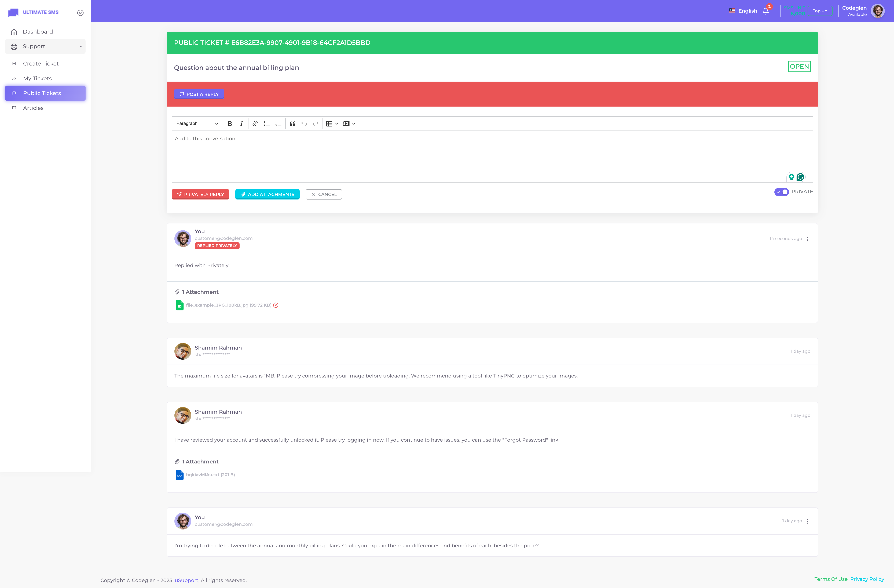Insert a numbered list

(x=278, y=124)
